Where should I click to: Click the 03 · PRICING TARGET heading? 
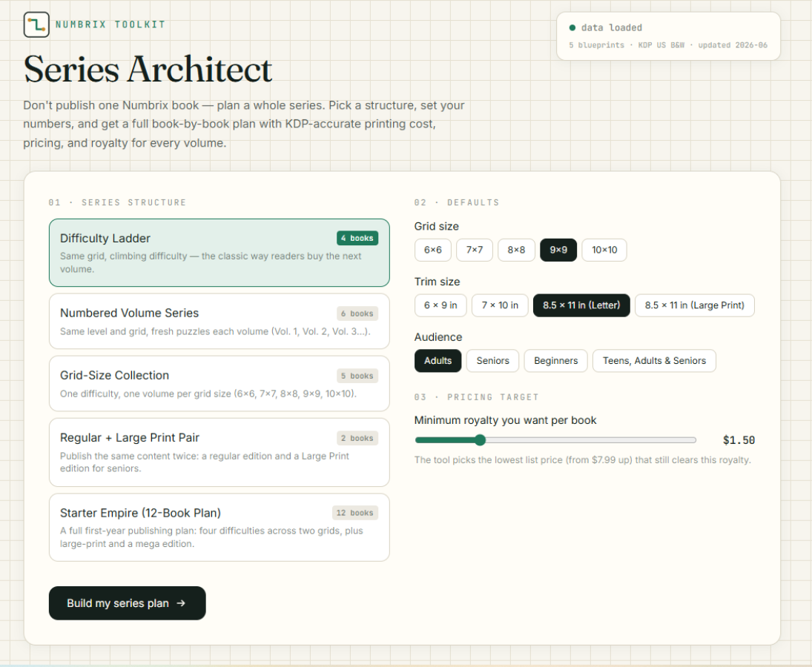(x=476, y=397)
